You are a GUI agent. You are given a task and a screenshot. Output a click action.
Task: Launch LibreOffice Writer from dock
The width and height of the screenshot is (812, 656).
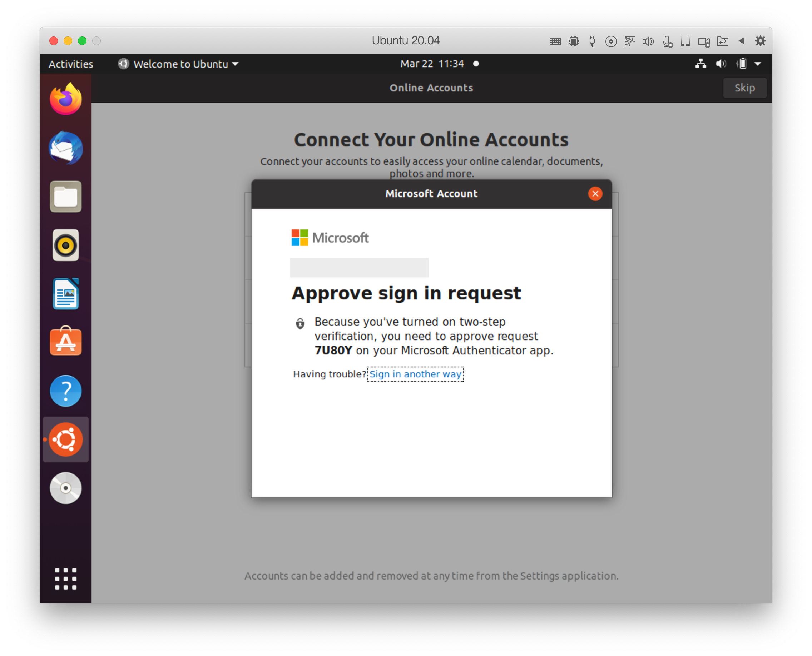click(x=66, y=294)
